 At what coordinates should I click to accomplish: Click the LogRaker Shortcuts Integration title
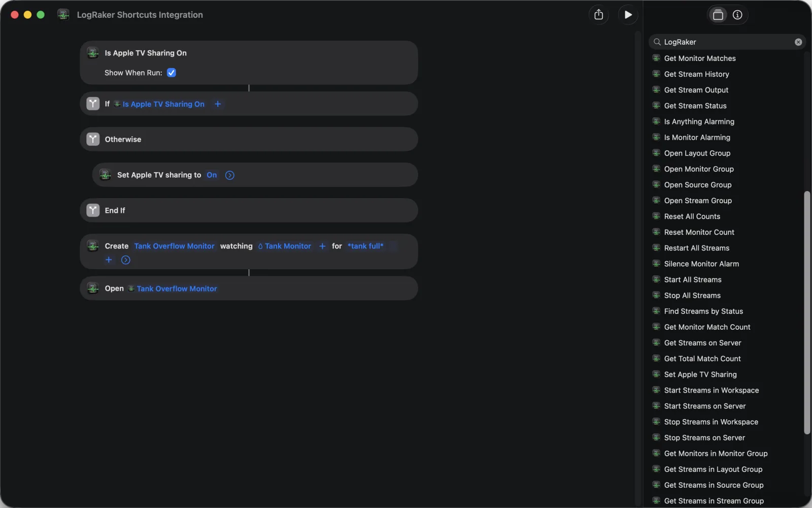coord(140,15)
